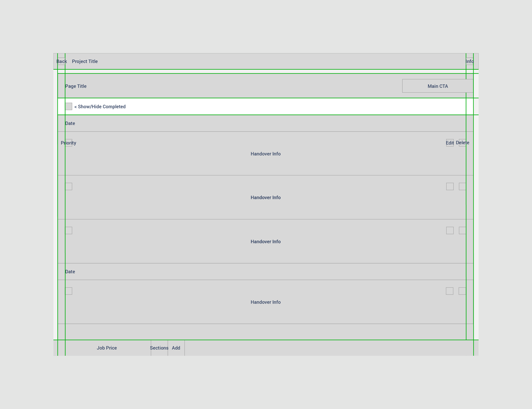
Task: Click the Add tab in the bottom bar
Action: 176,348
